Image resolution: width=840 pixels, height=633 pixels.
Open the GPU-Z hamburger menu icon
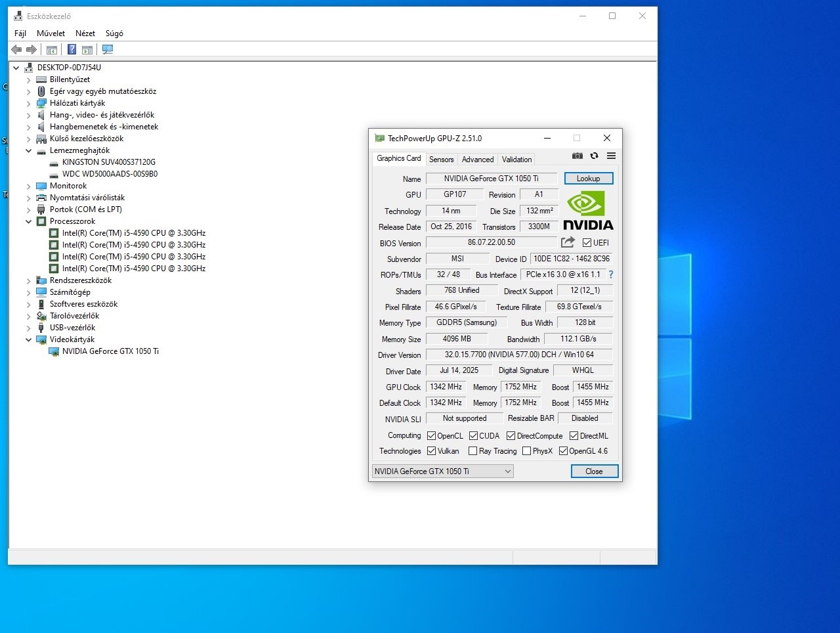(x=611, y=156)
